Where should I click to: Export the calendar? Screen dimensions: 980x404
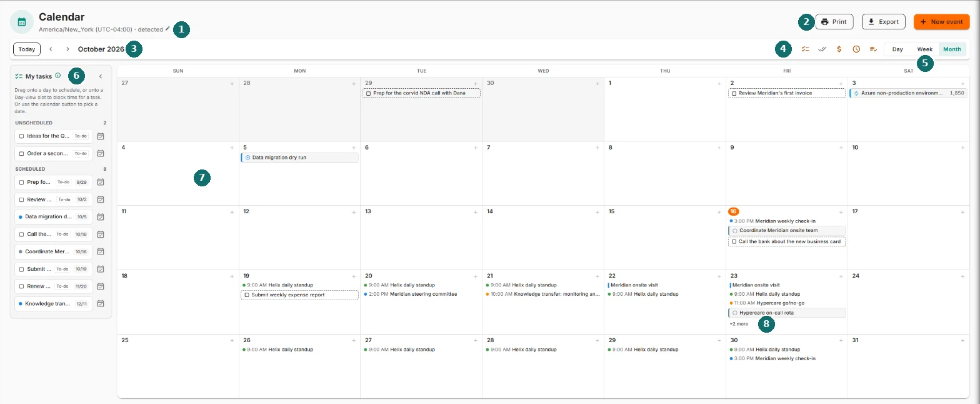tap(884, 22)
